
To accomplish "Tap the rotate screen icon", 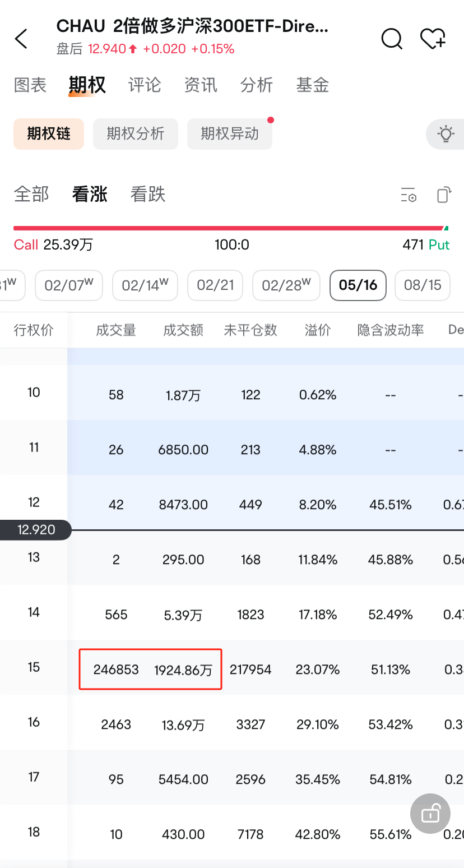I will [444, 195].
